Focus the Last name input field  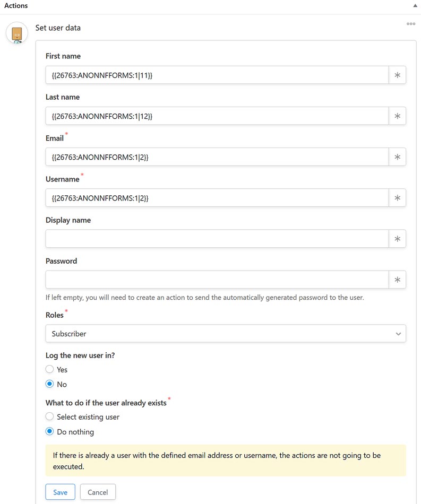click(217, 116)
